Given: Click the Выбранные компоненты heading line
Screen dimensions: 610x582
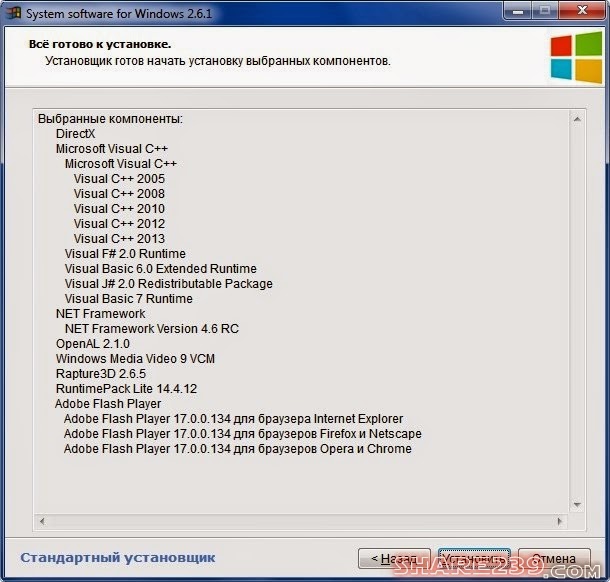Looking at the screenshot, I should [110, 119].
